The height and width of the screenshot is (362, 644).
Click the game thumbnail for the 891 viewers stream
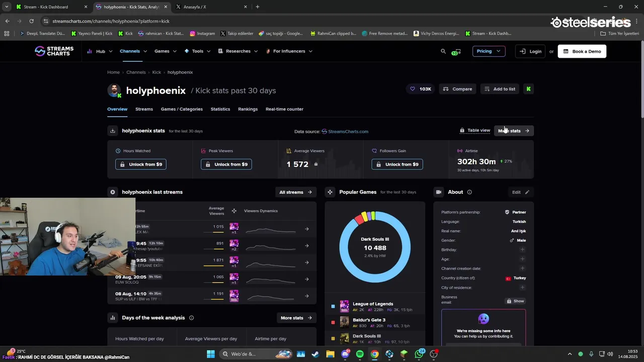pyautogui.click(x=234, y=243)
